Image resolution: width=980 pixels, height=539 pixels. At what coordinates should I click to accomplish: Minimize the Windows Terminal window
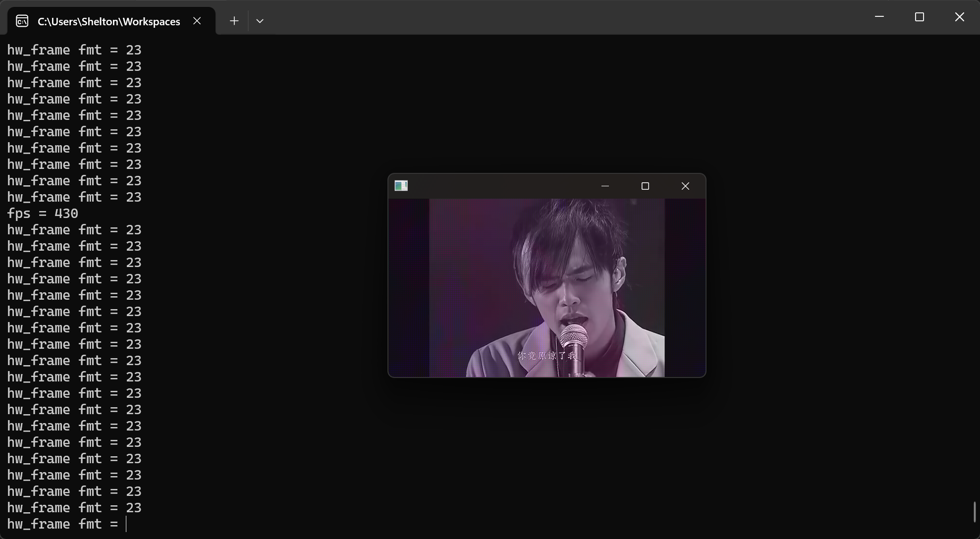[879, 17]
